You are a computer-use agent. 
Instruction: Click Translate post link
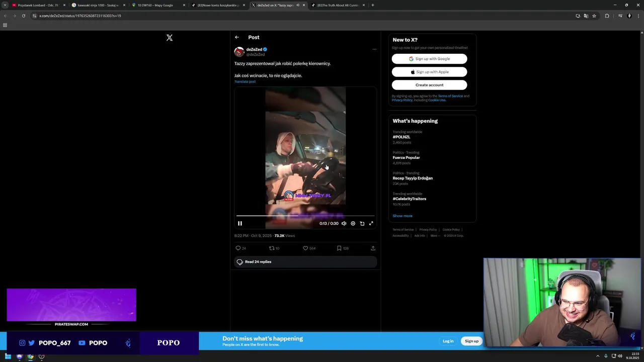click(245, 81)
